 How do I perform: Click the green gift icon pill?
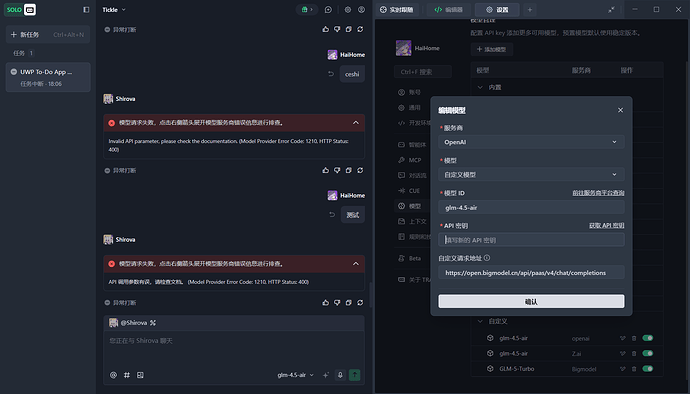pos(307,10)
